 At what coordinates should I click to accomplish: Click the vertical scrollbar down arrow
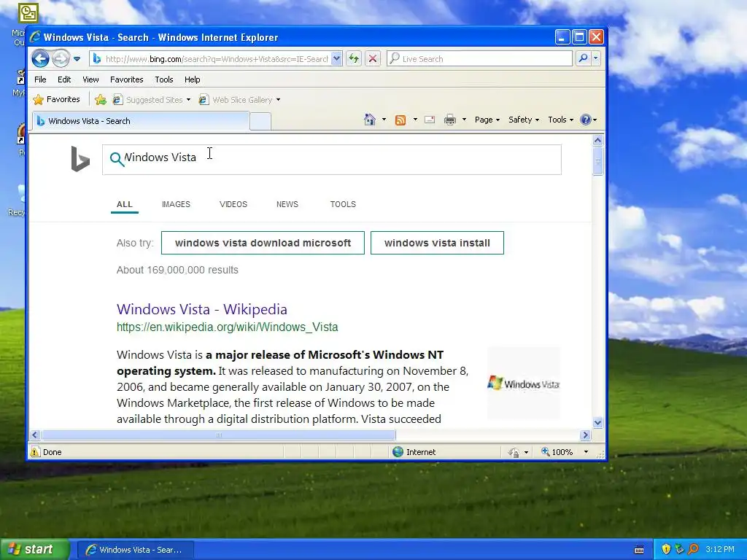[597, 422]
